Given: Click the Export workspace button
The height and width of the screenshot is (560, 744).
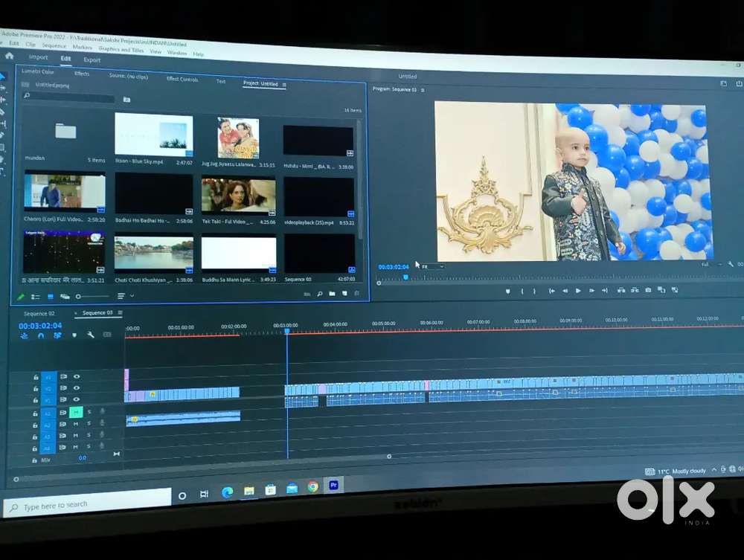Looking at the screenshot, I should 92,59.
